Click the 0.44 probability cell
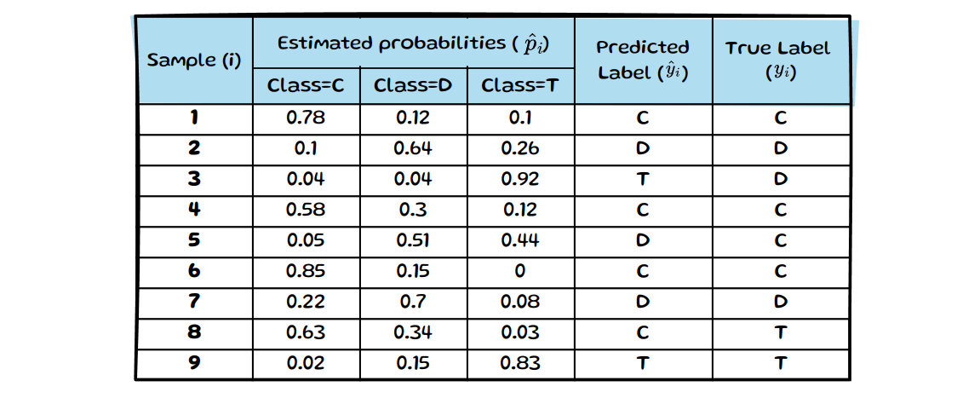The width and height of the screenshot is (980, 398). (520, 240)
